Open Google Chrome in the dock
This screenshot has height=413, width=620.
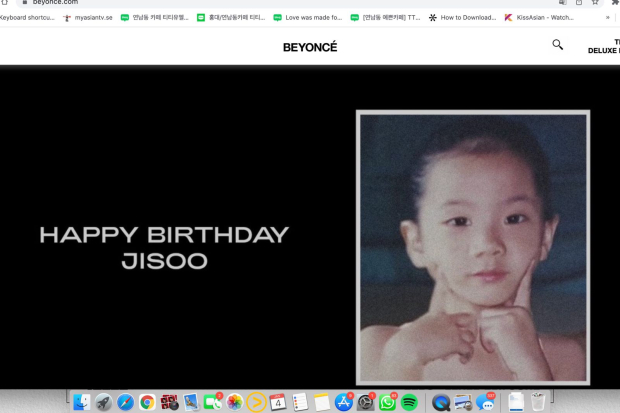coord(147,402)
